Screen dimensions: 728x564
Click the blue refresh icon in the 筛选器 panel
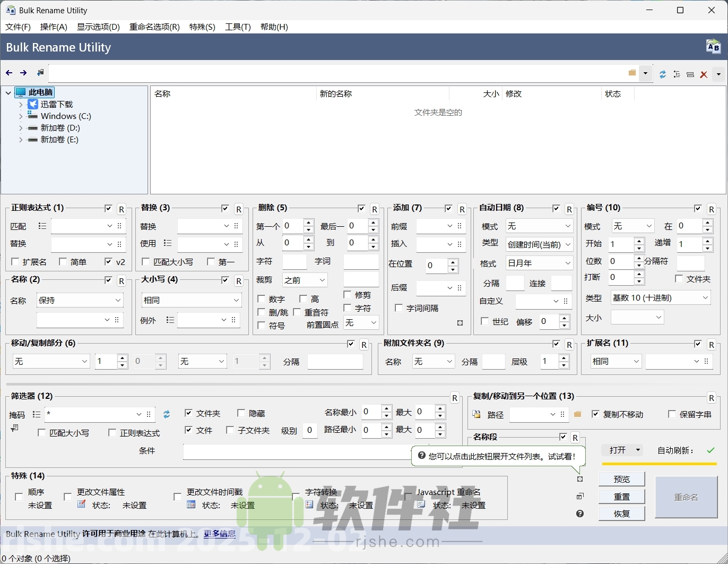pyautogui.click(x=167, y=415)
